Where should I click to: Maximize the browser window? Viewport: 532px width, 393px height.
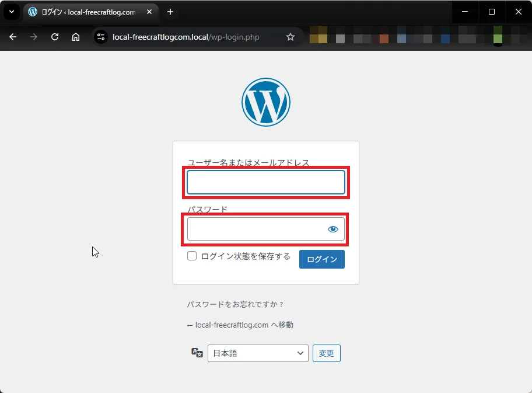click(x=492, y=12)
